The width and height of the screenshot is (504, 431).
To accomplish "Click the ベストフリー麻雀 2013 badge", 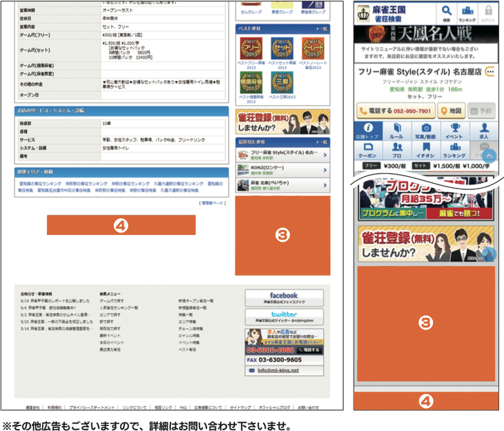I will click(251, 48).
